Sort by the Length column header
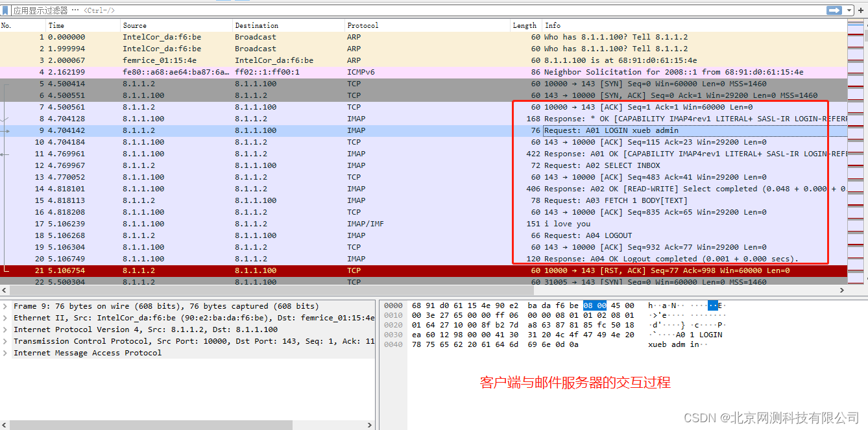Image resolution: width=868 pixels, height=430 pixels. click(x=526, y=25)
